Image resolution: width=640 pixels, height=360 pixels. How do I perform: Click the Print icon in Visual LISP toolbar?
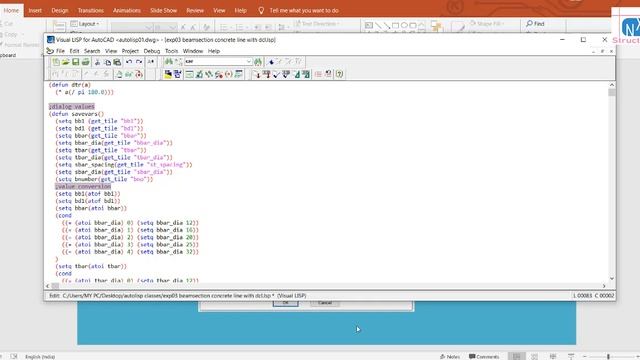pyautogui.click(x=85, y=62)
